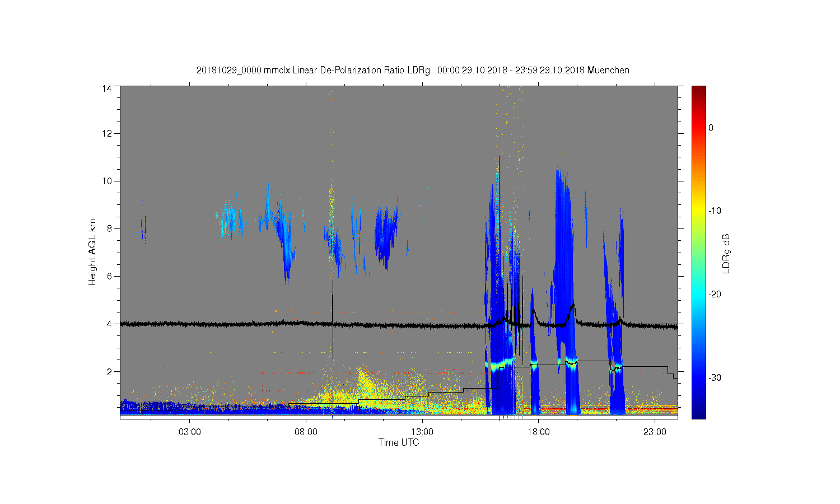The width and height of the screenshot is (840, 504).
Task: Click the 'LDRg dB' colorbar label
Action: click(726, 253)
